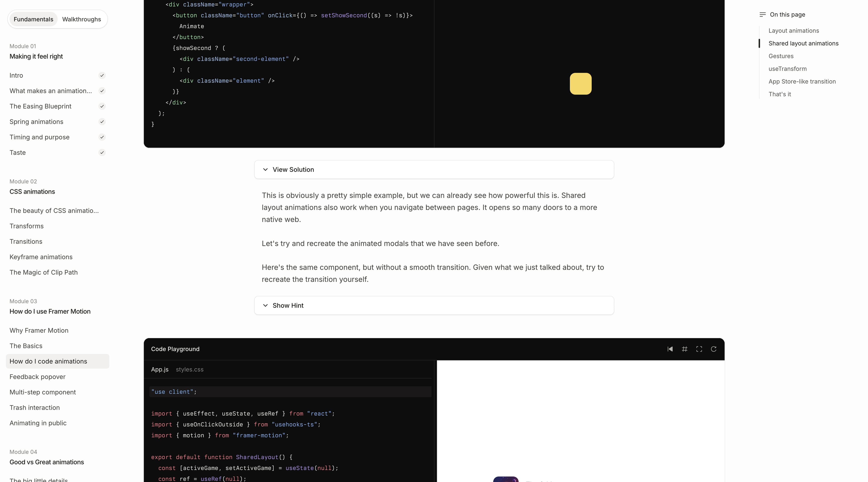This screenshot has height=482, width=868.
Task: Open the Feedback popover lesson
Action: tap(37, 377)
